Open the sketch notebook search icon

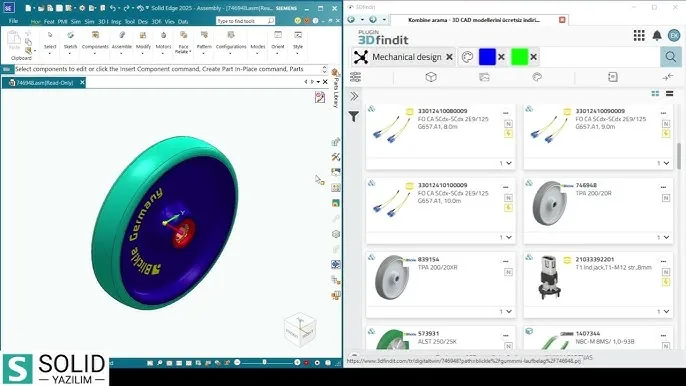[x=613, y=77]
